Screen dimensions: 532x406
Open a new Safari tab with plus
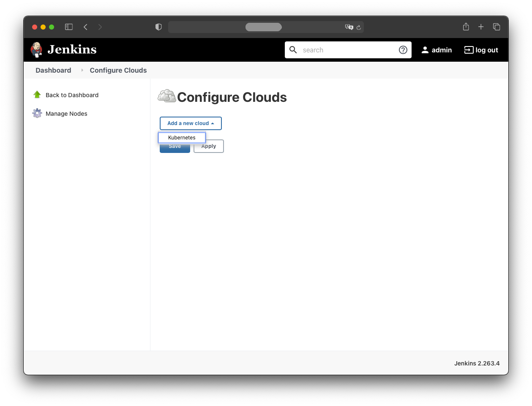coord(481,27)
